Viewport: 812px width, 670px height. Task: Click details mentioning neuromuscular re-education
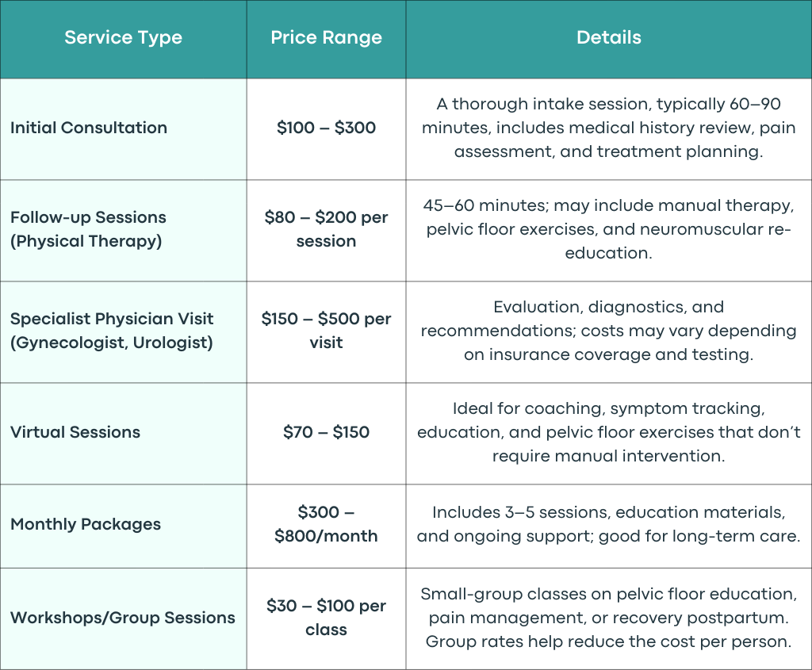[608, 229]
